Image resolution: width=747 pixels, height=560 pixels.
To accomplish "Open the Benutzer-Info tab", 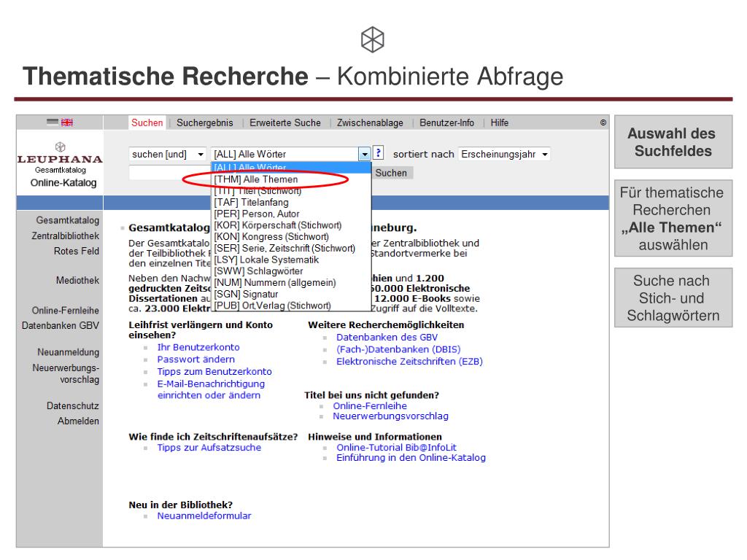I will click(x=447, y=122).
